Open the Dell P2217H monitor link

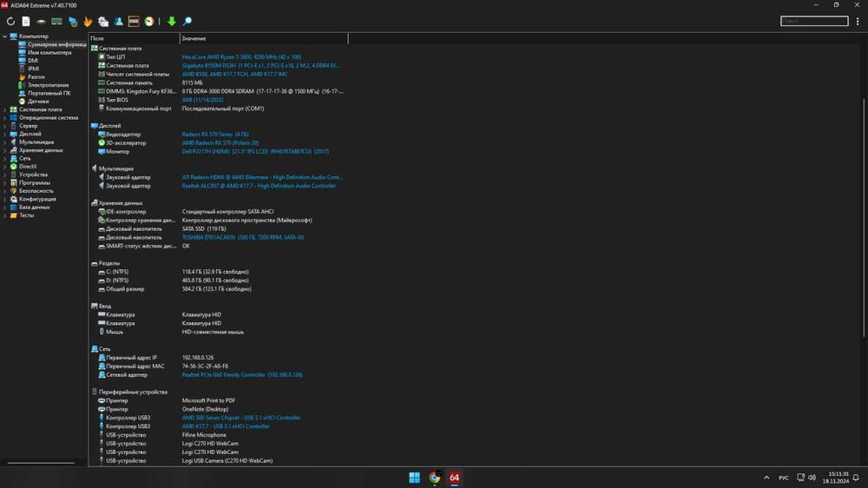click(255, 152)
